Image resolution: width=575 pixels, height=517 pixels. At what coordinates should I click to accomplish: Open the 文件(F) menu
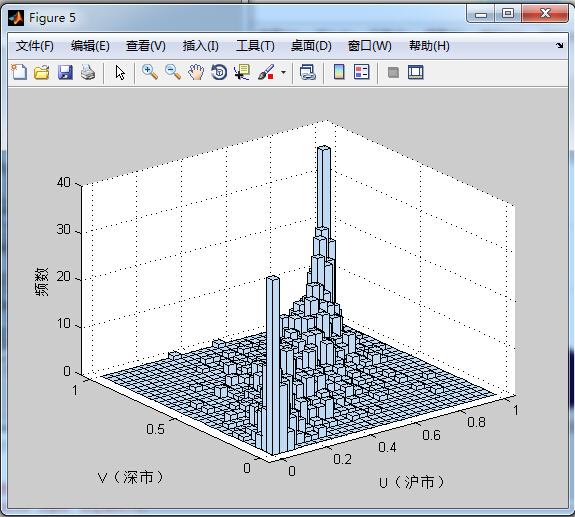(35, 46)
